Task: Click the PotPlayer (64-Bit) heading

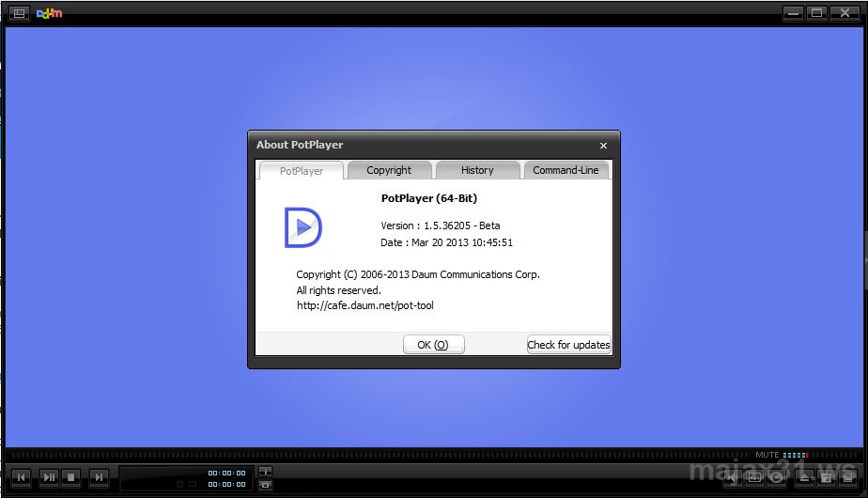Action: 429,198
